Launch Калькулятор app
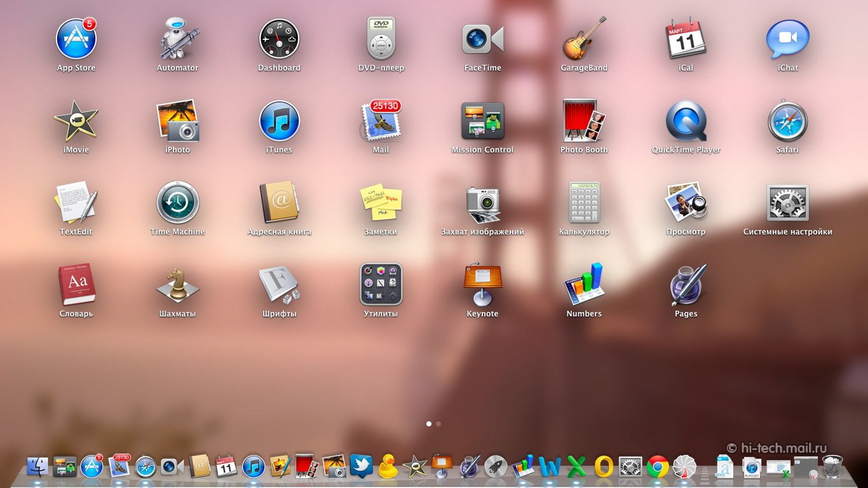Screen dimensions: 868x488 (x=585, y=203)
